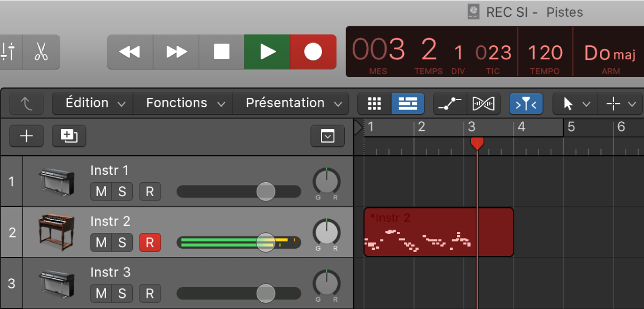Solo the Instr 3 track

122,293
